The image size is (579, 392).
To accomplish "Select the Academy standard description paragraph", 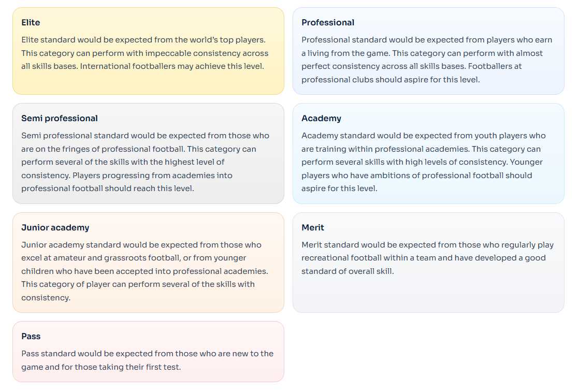I will coord(424,162).
